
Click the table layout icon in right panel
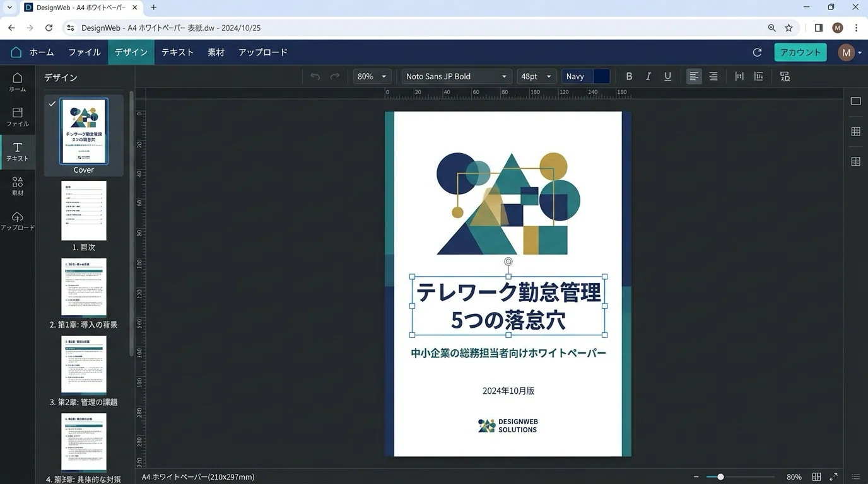[x=856, y=162]
